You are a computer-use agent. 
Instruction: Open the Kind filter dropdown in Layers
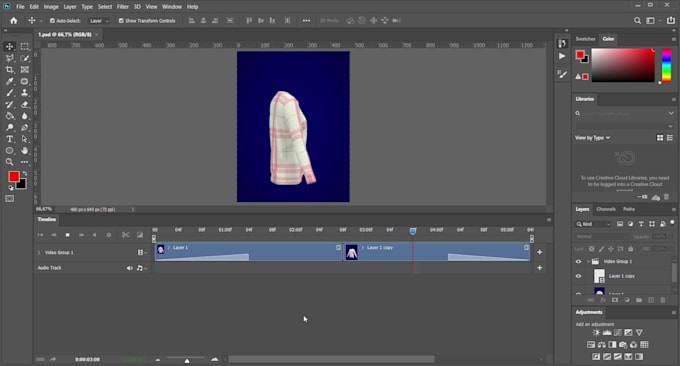point(593,224)
